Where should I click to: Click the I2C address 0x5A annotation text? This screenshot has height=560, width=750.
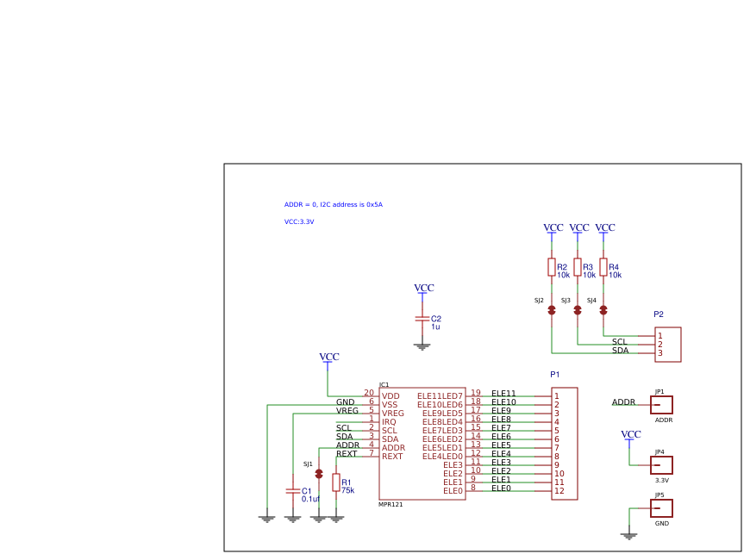click(x=332, y=205)
